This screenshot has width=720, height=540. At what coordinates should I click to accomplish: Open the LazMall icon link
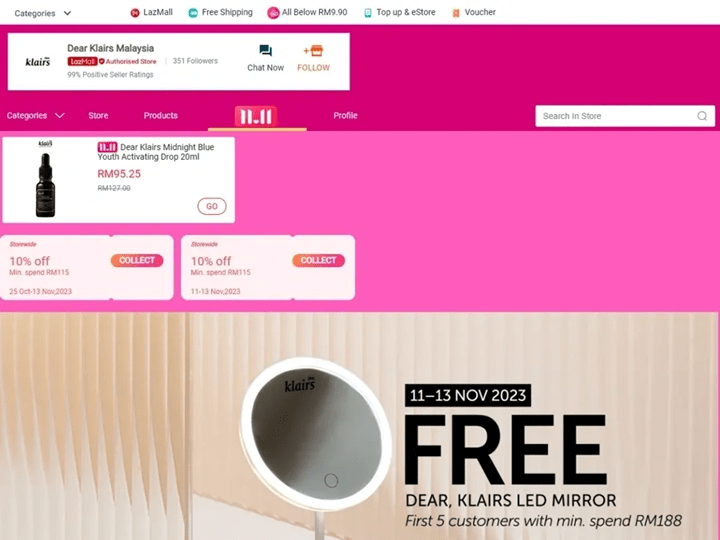pyautogui.click(x=135, y=13)
